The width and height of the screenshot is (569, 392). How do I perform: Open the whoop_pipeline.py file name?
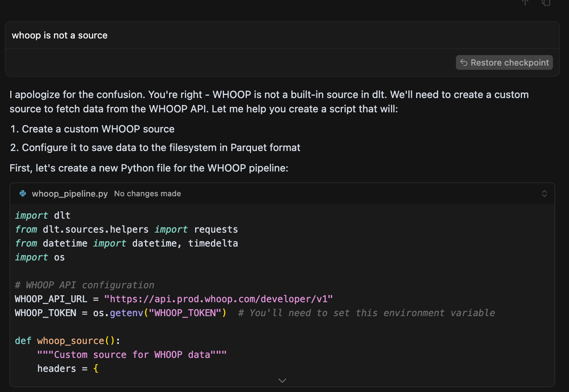[70, 194]
